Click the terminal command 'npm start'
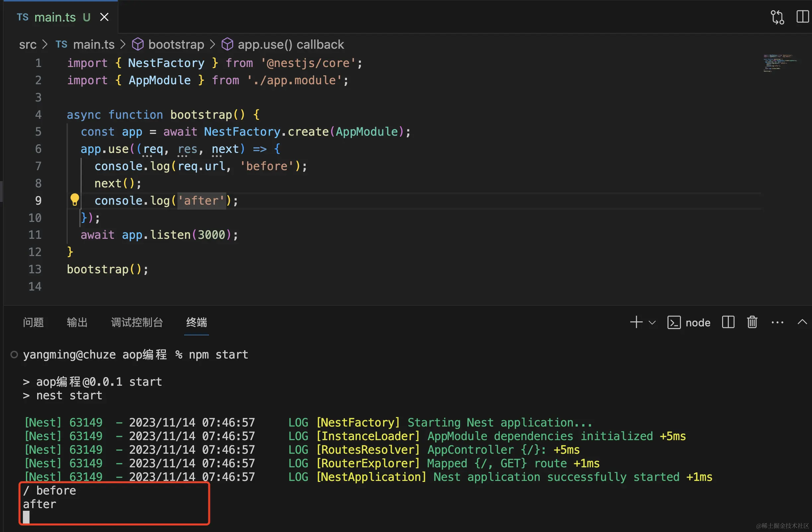The height and width of the screenshot is (532, 812). (218, 355)
